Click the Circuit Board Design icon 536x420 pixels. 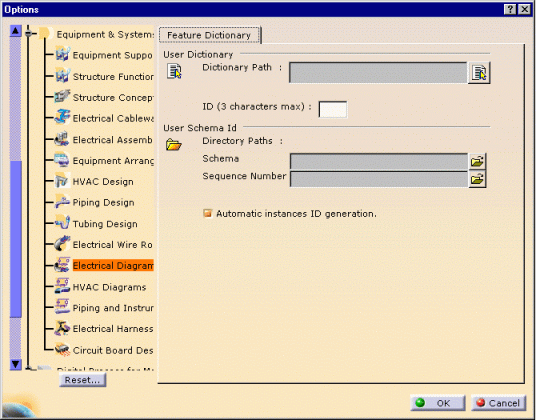[63, 350]
